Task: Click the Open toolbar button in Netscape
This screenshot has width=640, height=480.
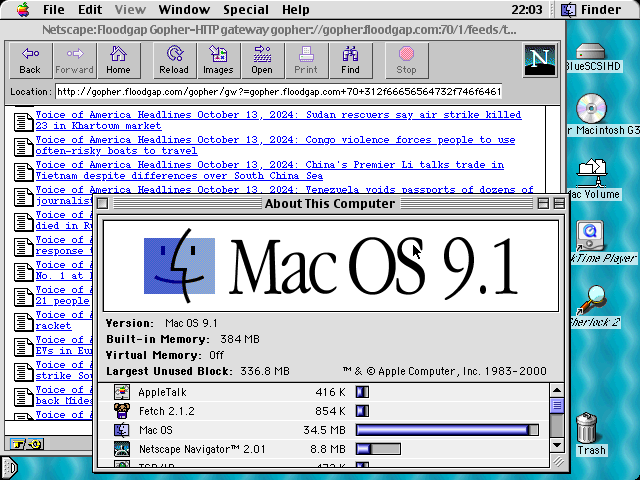Action: (x=262, y=60)
